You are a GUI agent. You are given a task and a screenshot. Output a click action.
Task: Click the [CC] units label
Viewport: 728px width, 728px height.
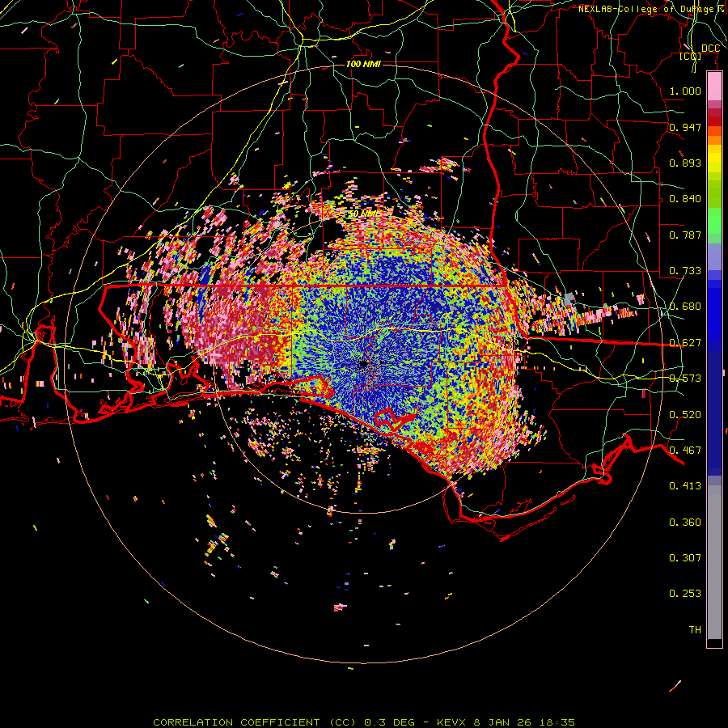coord(691,57)
